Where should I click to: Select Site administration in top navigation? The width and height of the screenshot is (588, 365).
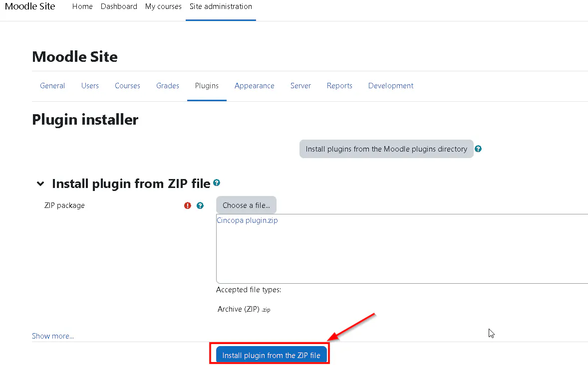coord(221,6)
